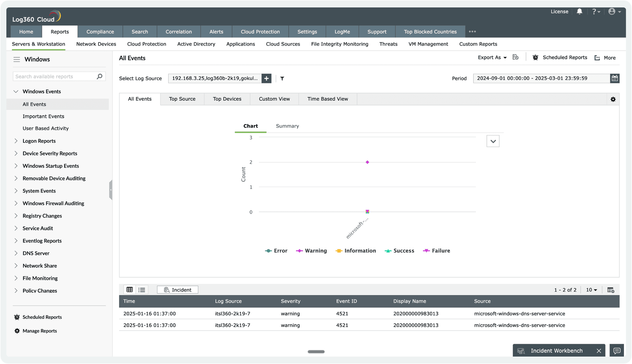Click the notifications bell icon
632x364 pixels.
coord(579,11)
